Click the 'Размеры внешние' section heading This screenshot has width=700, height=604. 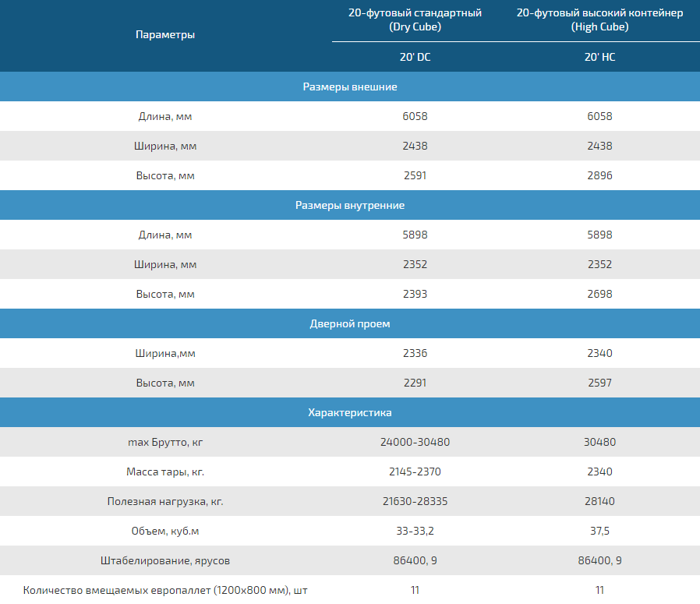350,87
